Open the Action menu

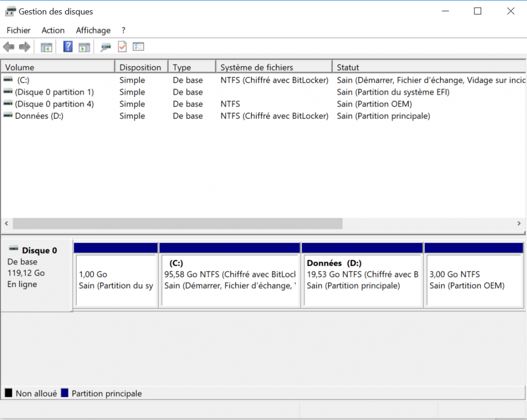(x=53, y=30)
